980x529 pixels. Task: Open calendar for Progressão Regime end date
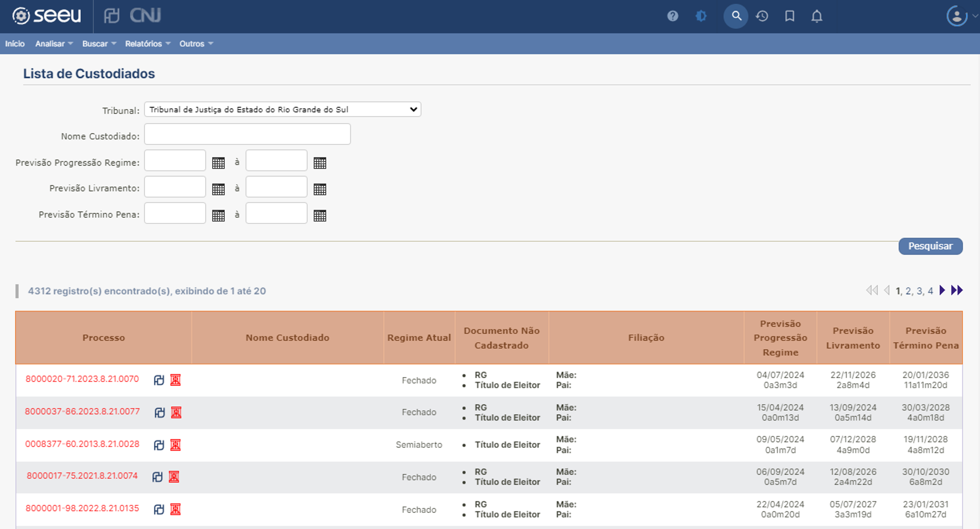[320, 163]
